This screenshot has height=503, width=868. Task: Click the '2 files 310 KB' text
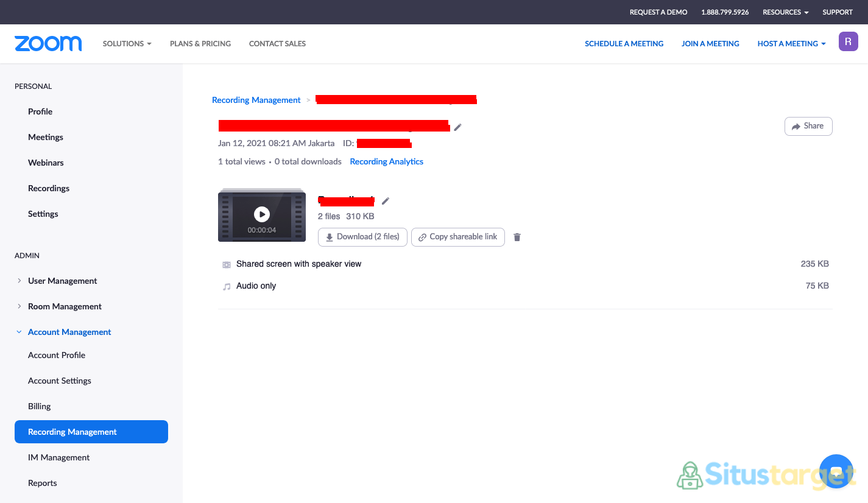pyautogui.click(x=346, y=216)
